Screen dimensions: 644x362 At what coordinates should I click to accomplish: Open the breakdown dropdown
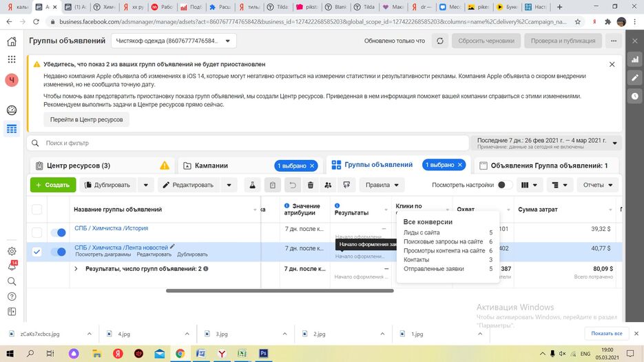tap(559, 185)
